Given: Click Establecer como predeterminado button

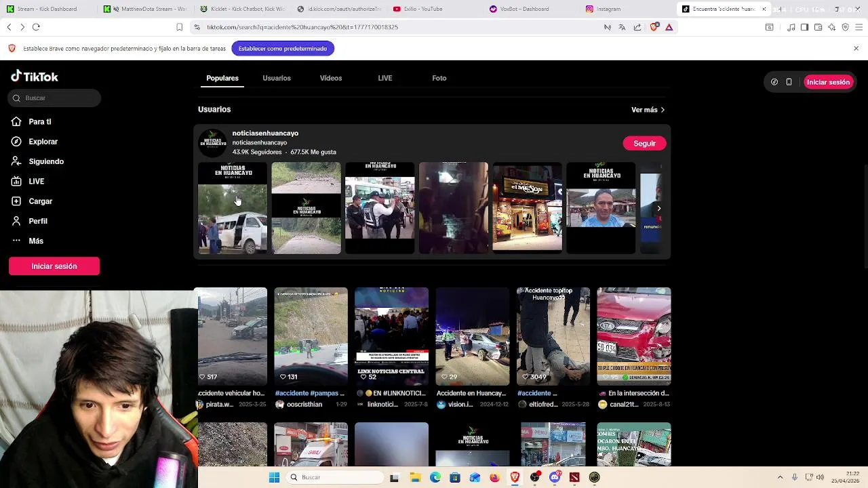Looking at the screenshot, I should point(283,49).
